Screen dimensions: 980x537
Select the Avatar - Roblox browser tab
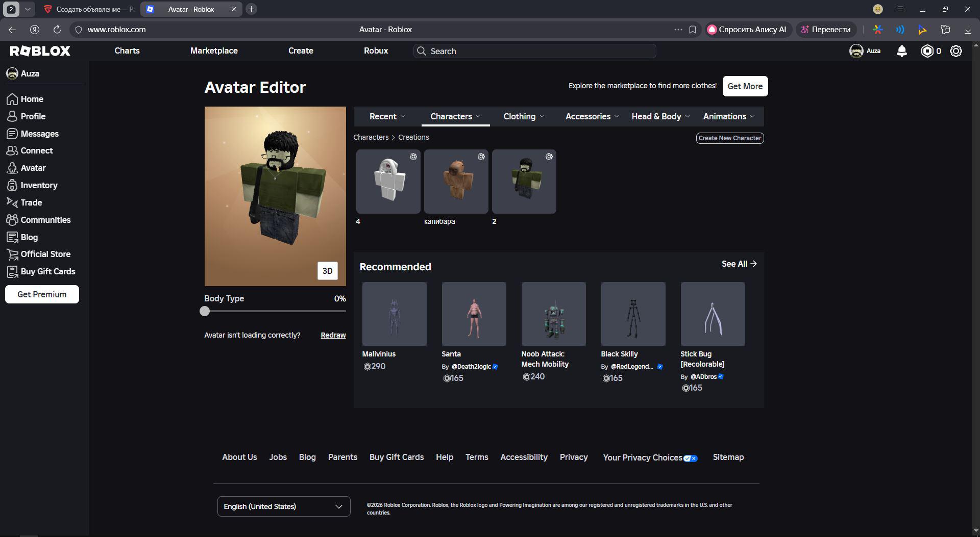pyautogui.click(x=191, y=9)
